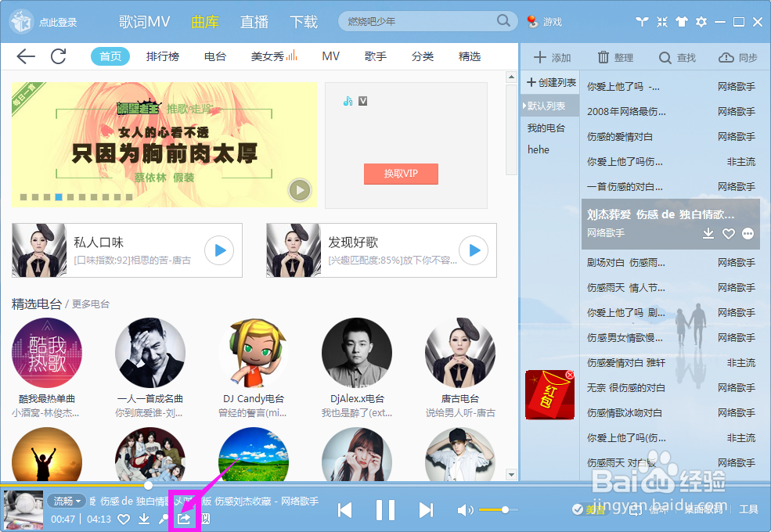
Task: Expand the 默认列表 playlist
Action: (x=550, y=106)
